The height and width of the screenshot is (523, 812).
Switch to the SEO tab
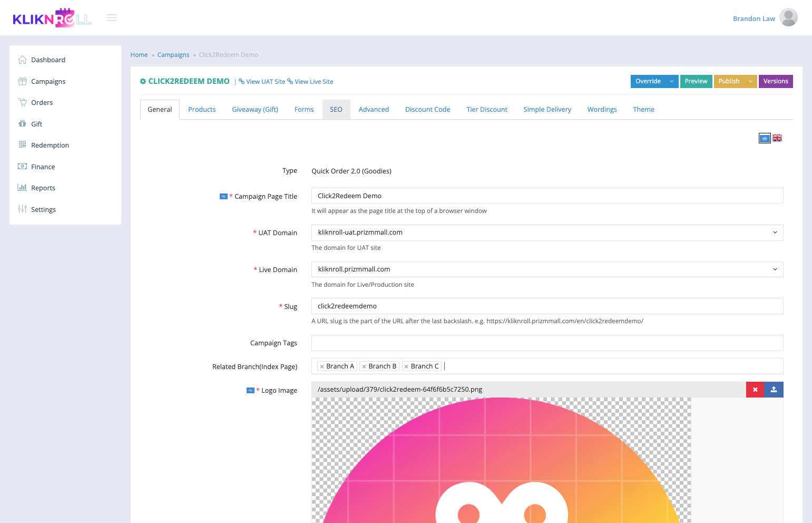click(x=336, y=110)
